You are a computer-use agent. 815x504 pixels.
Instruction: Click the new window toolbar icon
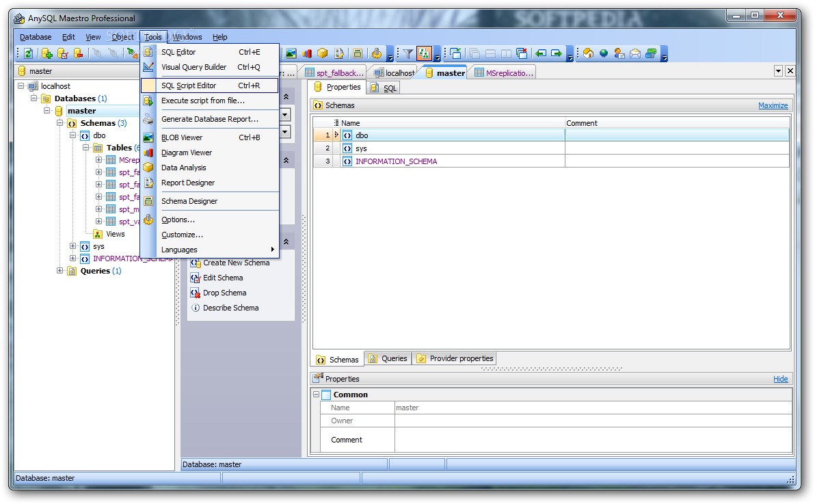(x=456, y=53)
